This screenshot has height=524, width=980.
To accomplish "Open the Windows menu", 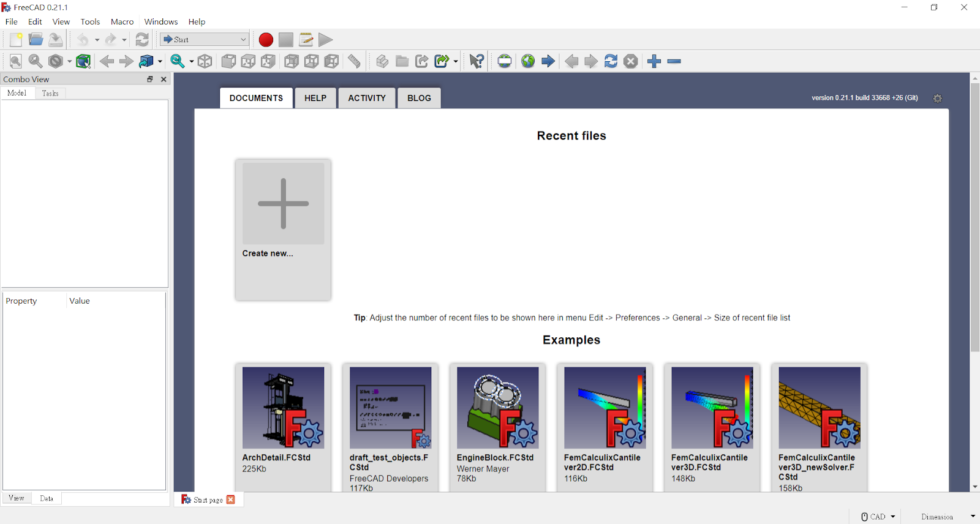I will 161,21.
